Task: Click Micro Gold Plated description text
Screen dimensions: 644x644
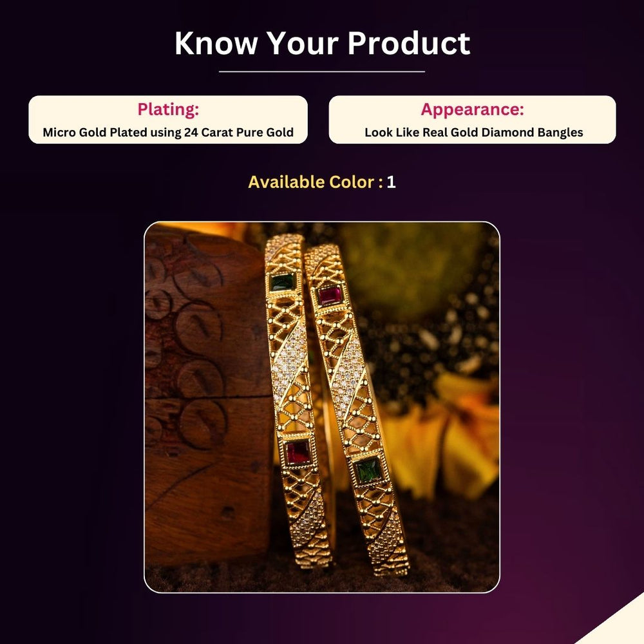Action: pos(168,132)
